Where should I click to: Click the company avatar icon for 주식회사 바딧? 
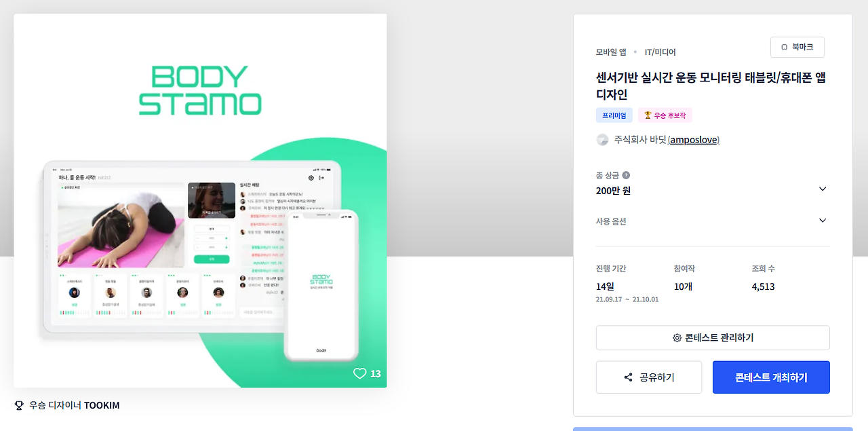pyautogui.click(x=602, y=140)
